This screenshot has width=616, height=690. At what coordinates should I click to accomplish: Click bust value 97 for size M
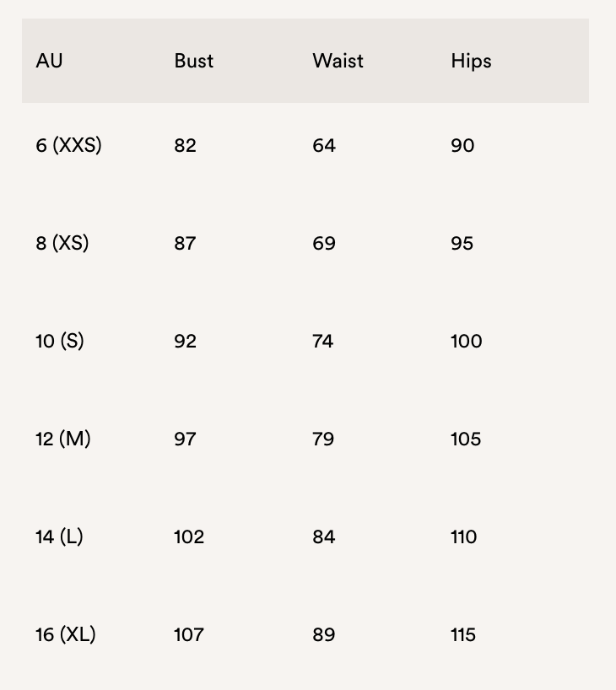(185, 439)
